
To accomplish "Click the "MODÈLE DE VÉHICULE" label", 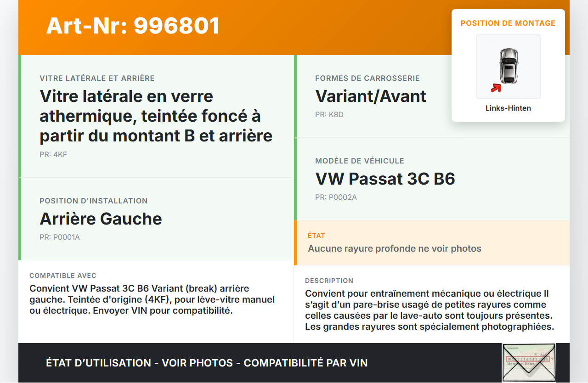I will pyautogui.click(x=360, y=161).
